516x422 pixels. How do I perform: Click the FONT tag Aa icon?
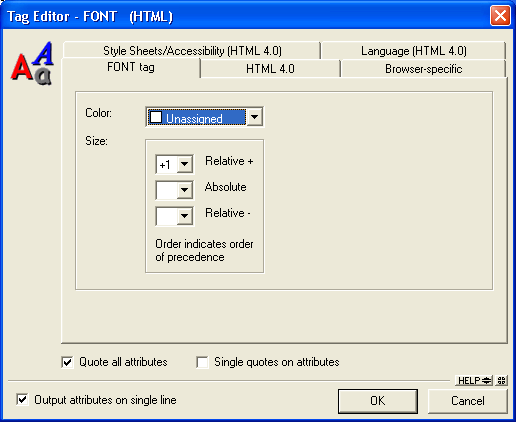click(x=32, y=63)
